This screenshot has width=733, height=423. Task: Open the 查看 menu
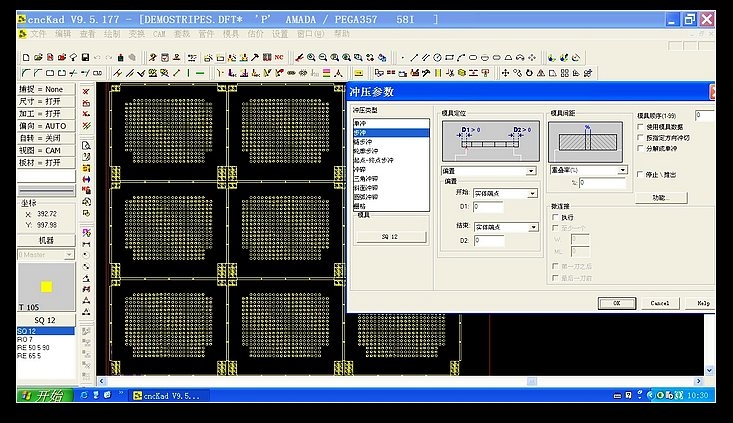(87, 34)
